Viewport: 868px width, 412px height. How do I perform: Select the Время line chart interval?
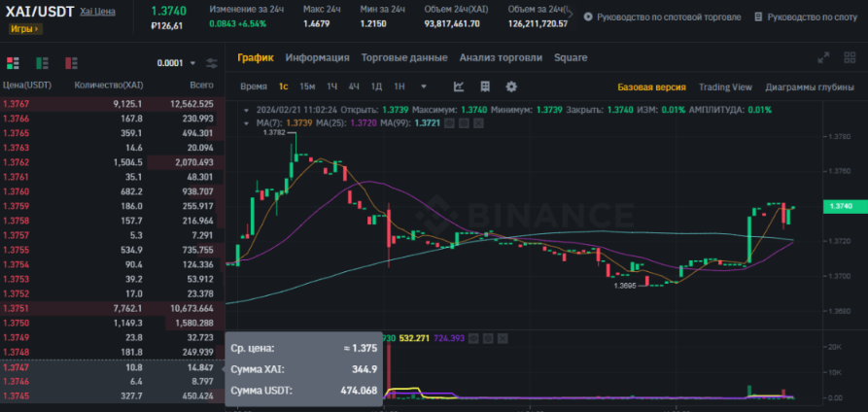(x=254, y=86)
